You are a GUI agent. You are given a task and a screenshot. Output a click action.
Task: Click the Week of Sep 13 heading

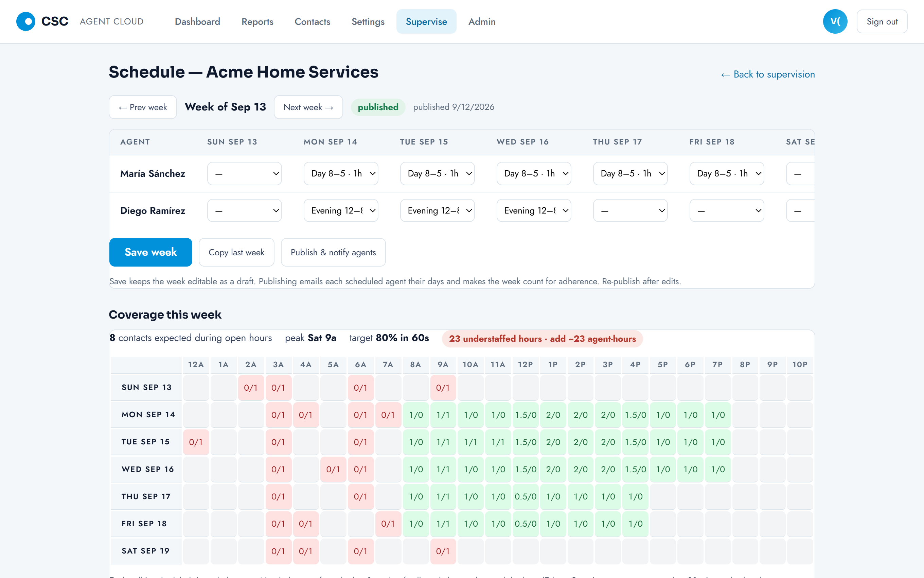tap(225, 107)
